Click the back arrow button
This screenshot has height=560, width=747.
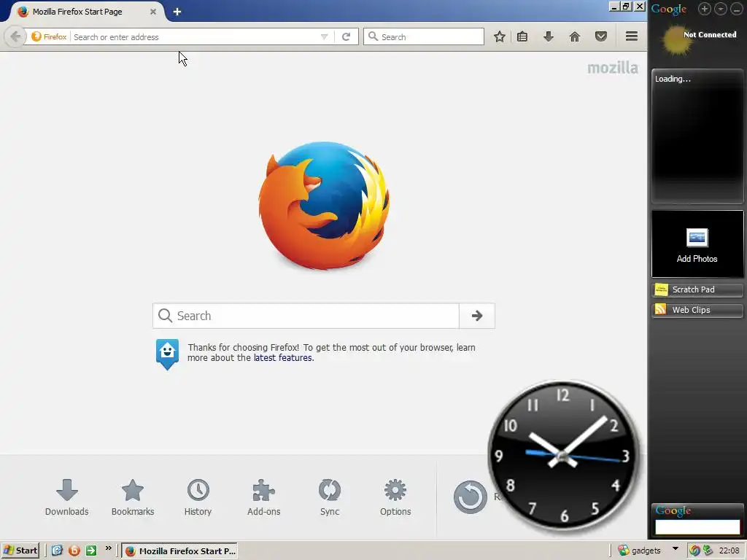[15, 36]
